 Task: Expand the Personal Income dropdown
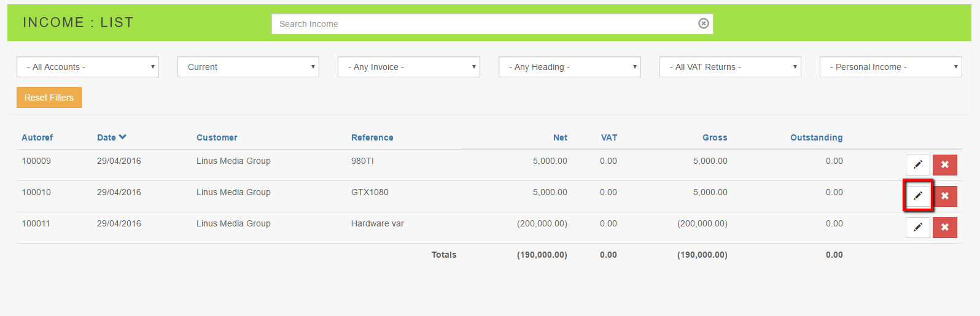click(x=890, y=67)
